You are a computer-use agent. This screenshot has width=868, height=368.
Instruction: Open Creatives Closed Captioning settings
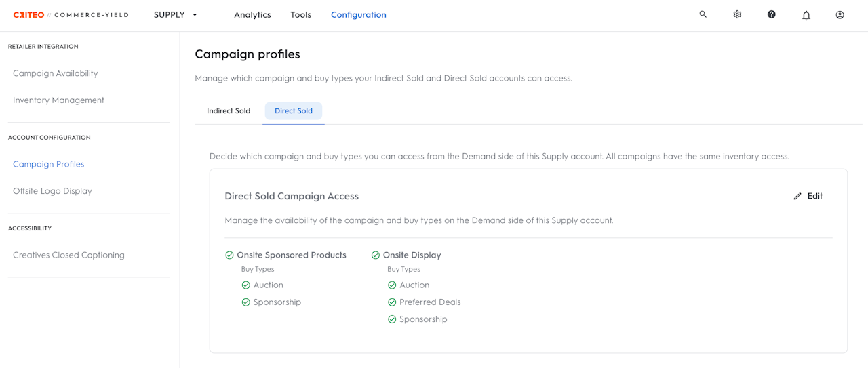point(68,255)
